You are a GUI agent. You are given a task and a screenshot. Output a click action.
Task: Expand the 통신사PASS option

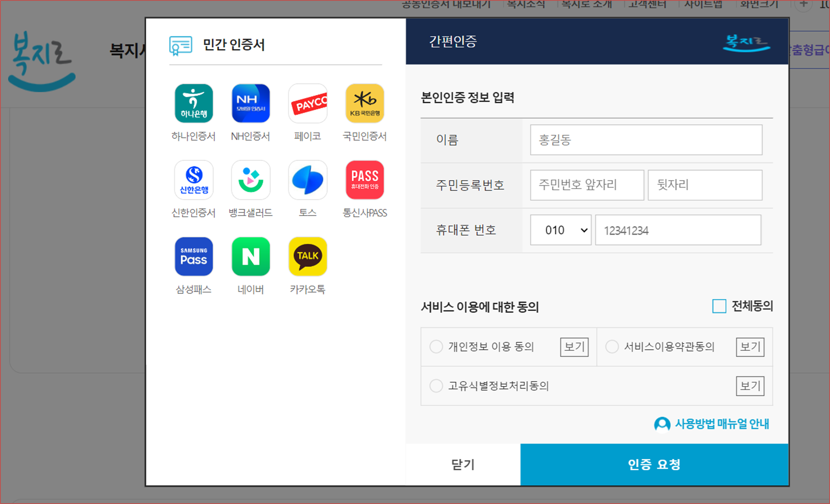[364, 180]
